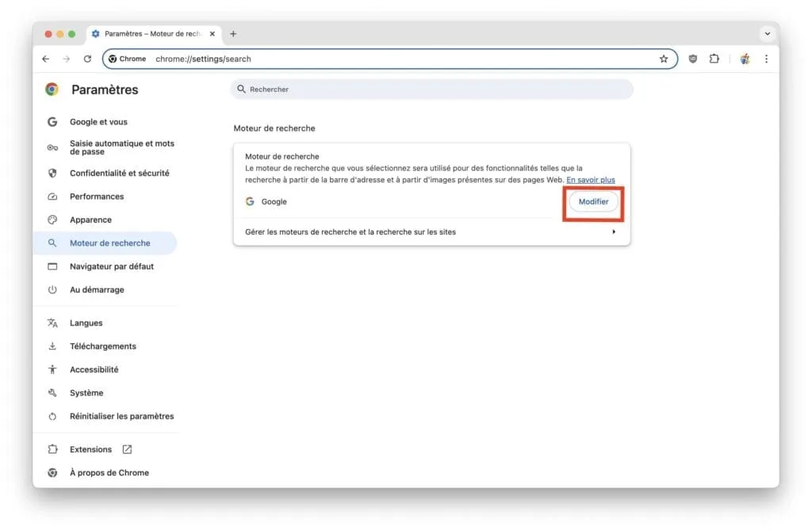Screen dimensions: 812x531
Task: Open the Languages icon in sidebar
Action: (x=52, y=323)
